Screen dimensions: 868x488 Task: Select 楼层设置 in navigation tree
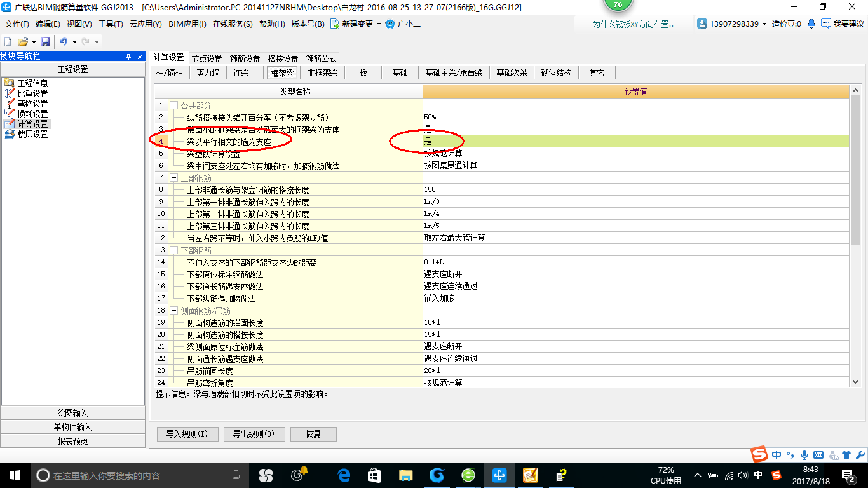[32, 134]
